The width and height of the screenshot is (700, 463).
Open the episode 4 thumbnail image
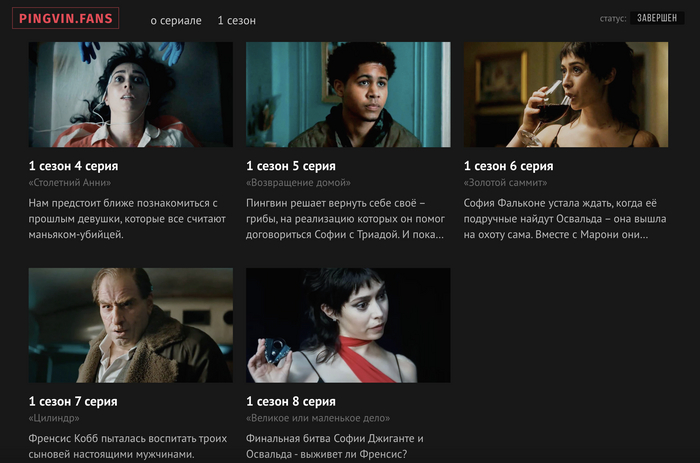[131, 95]
